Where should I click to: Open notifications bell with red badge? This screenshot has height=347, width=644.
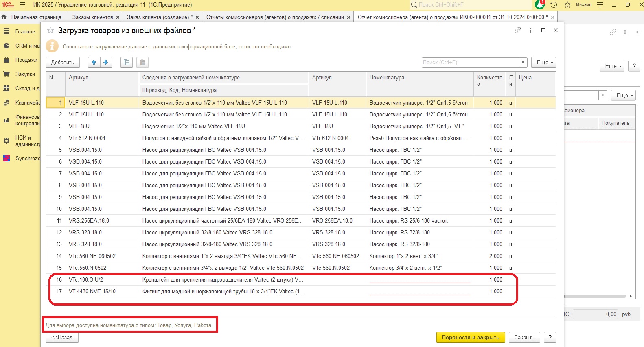(540, 4)
